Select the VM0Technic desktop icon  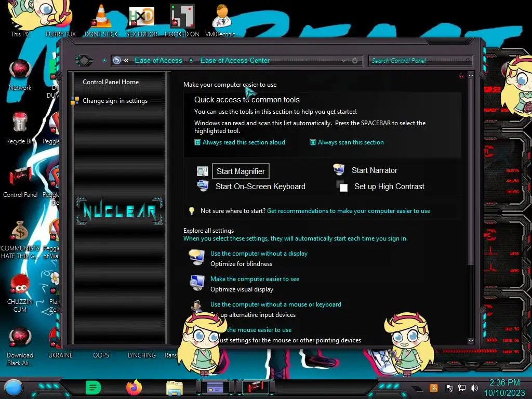(222, 20)
